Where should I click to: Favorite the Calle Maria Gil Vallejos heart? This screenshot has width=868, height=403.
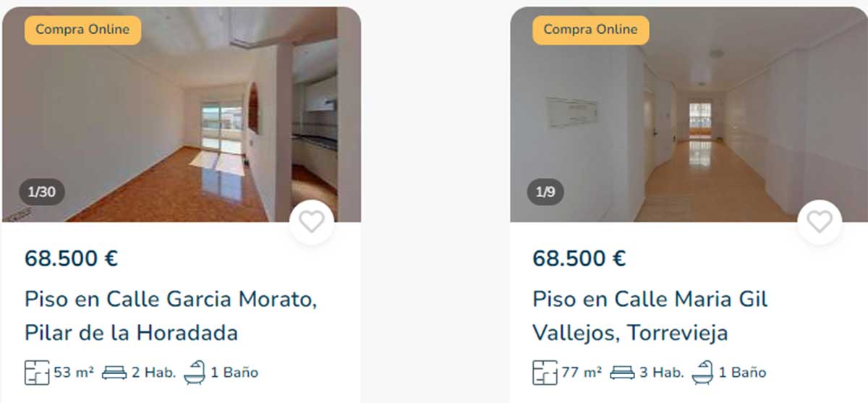[x=820, y=221]
